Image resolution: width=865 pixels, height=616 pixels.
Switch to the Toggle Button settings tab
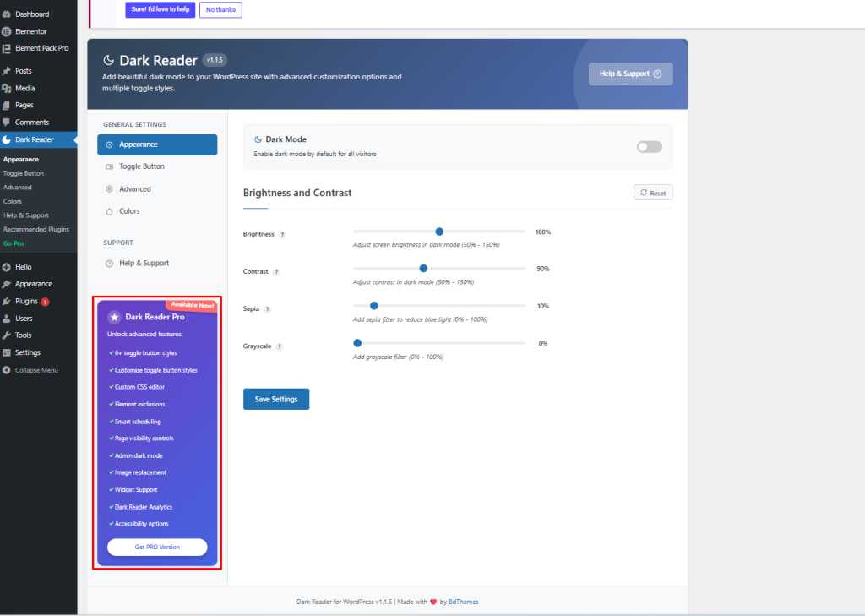(157, 166)
